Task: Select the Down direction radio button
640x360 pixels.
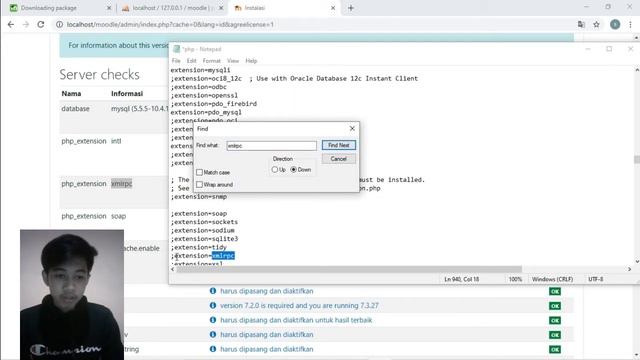Action: 293,169
